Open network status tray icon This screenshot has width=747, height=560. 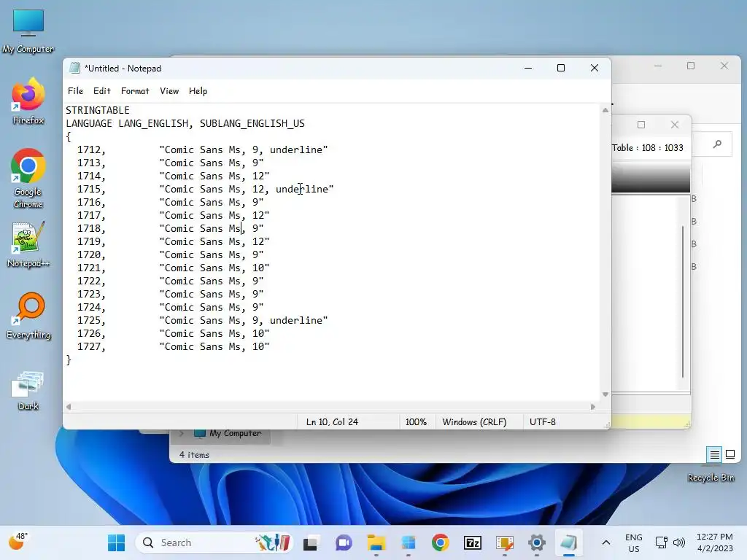tap(661, 542)
